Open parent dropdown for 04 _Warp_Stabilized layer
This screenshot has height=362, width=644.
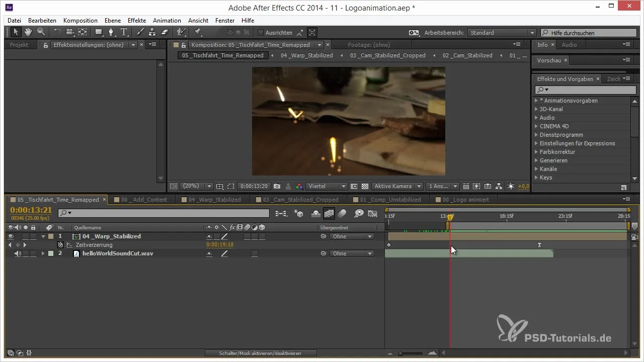coord(352,236)
